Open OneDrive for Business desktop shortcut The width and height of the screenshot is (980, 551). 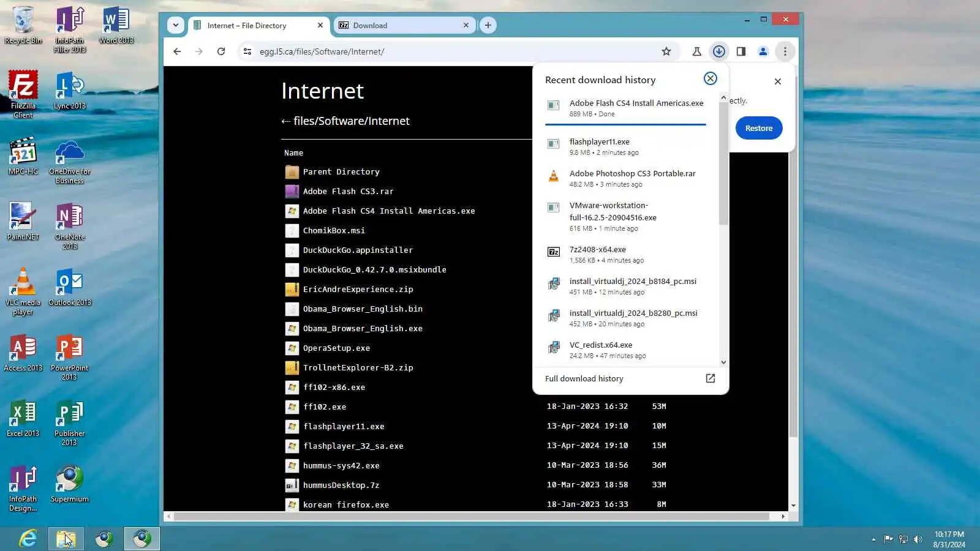70,162
